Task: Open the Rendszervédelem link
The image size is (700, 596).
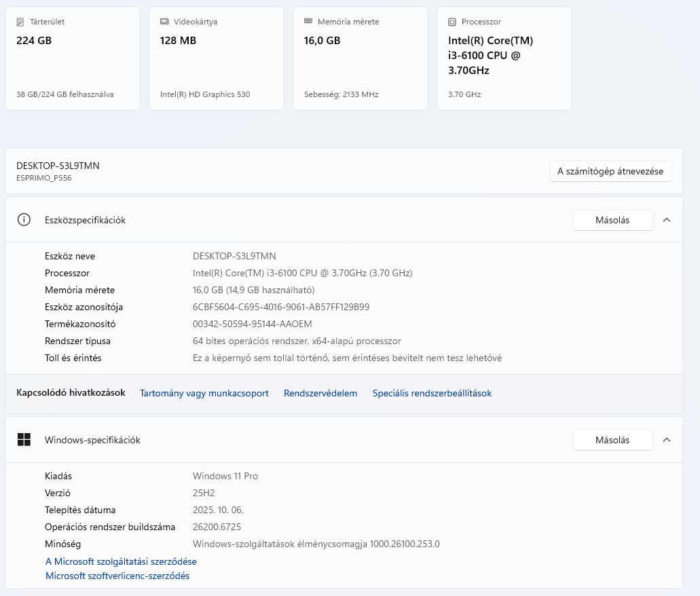Action: coord(320,393)
